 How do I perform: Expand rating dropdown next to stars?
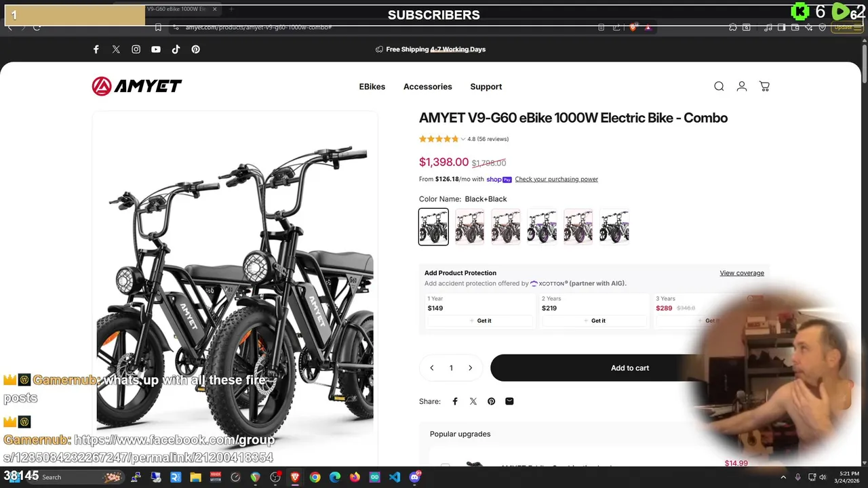tap(463, 139)
